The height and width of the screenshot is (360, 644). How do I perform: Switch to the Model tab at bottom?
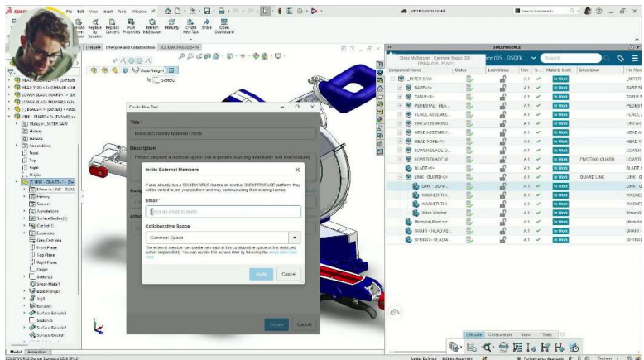16,352
